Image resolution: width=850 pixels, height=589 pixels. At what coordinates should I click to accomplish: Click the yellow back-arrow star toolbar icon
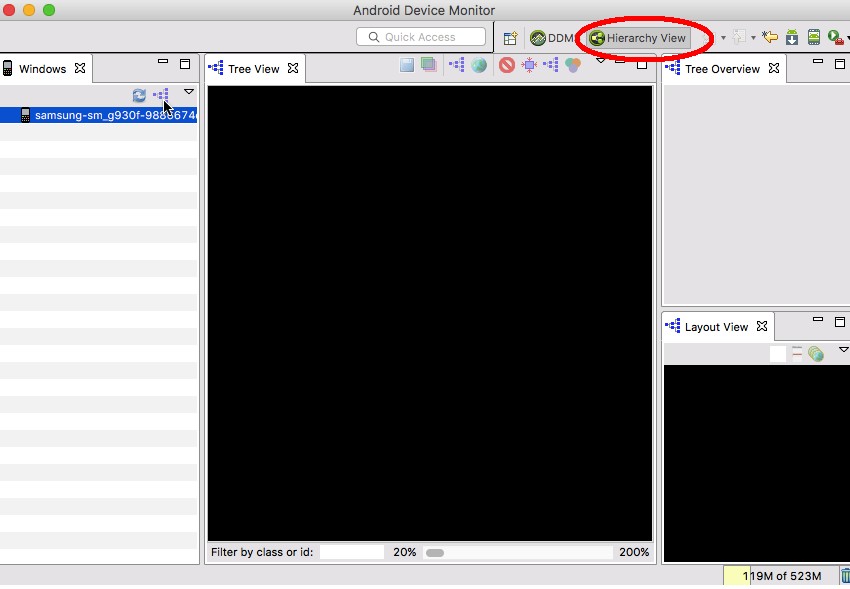769,37
